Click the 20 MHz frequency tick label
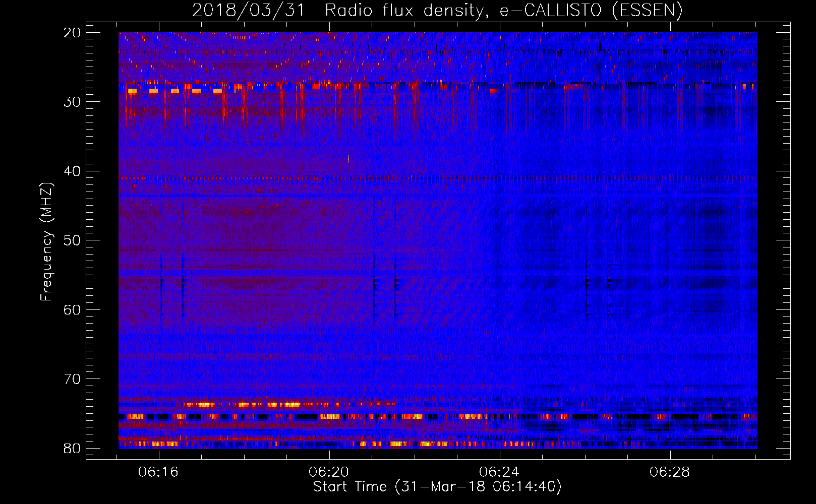The image size is (816, 504). [73, 33]
